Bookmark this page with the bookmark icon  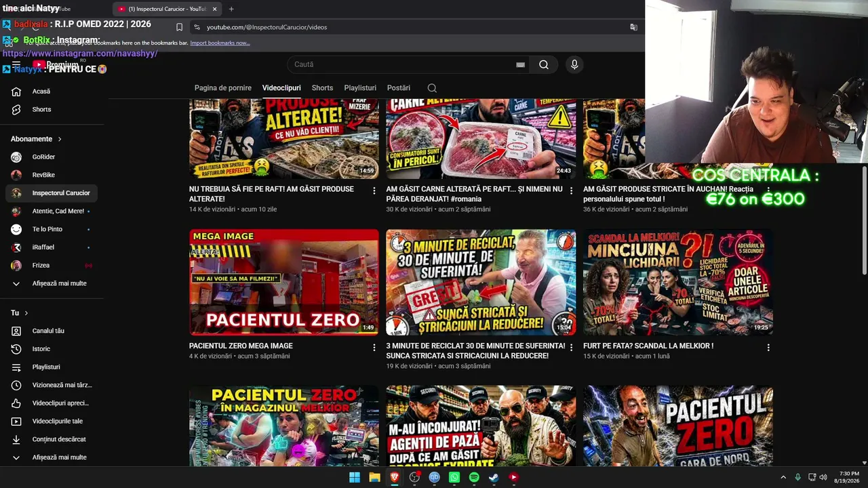tap(179, 27)
